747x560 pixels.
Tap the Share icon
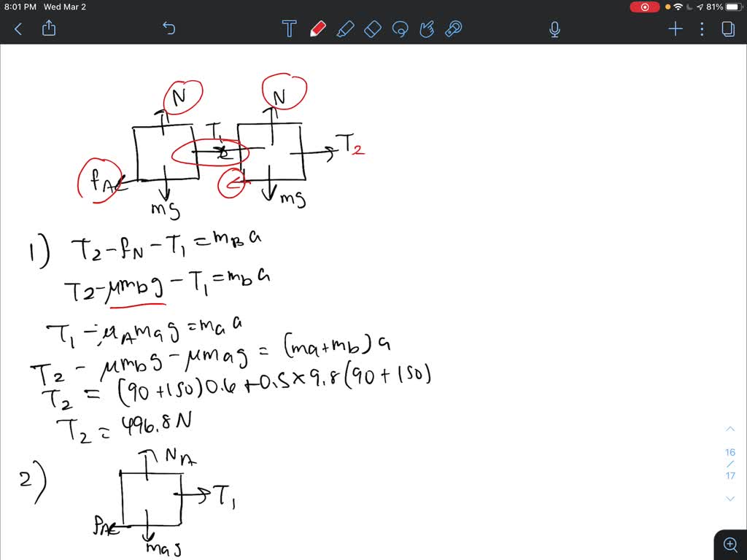(49, 28)
